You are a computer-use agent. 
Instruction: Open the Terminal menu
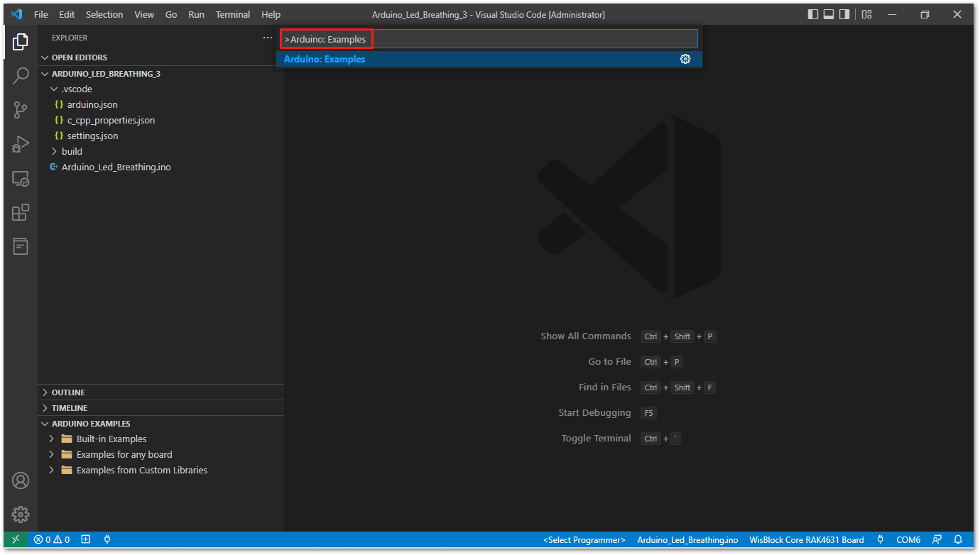point(233,14)
